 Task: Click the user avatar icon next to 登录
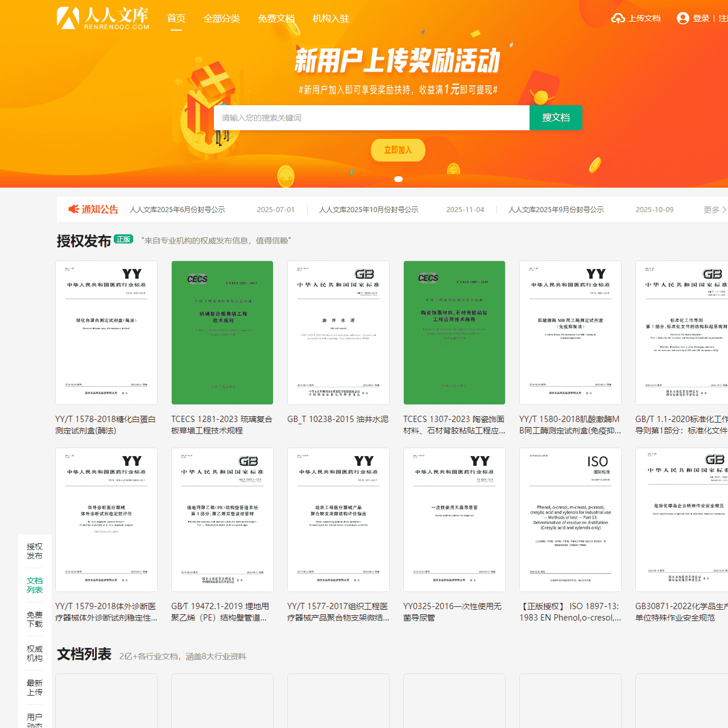(x=683, y=18)
